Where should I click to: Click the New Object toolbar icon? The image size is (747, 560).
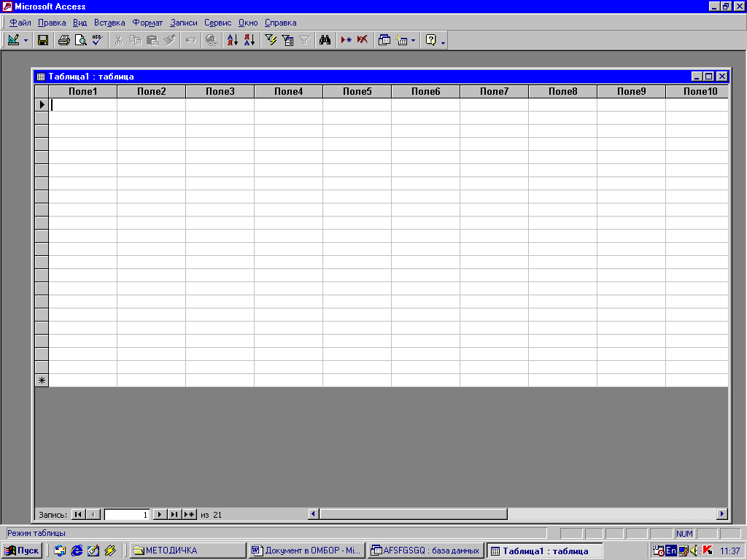401,40
